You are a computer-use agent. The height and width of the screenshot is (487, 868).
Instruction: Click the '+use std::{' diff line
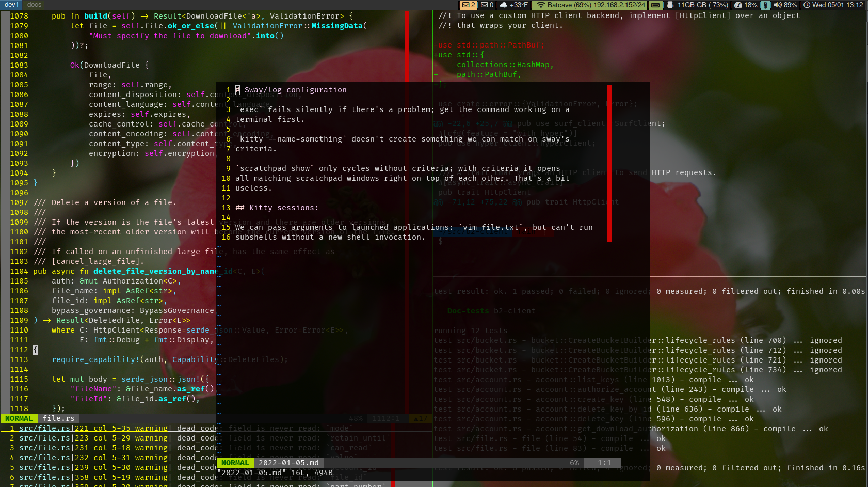(x=459, y=55)
